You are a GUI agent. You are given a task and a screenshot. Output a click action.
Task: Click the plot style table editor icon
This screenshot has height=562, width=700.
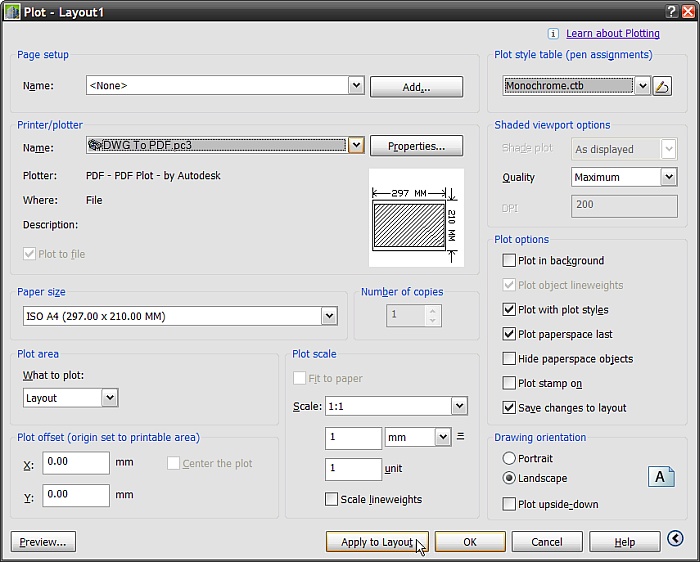[662, 86]
